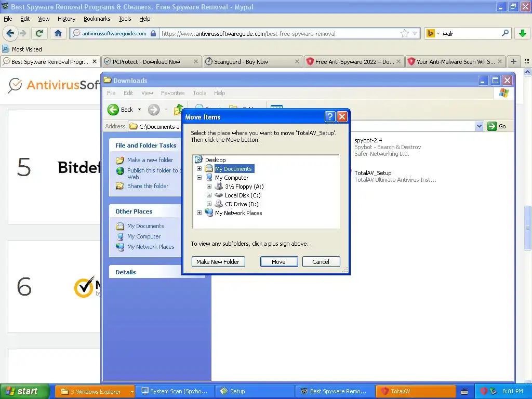
Task: Open a new browser tab
Action: (x=514, y=61)
